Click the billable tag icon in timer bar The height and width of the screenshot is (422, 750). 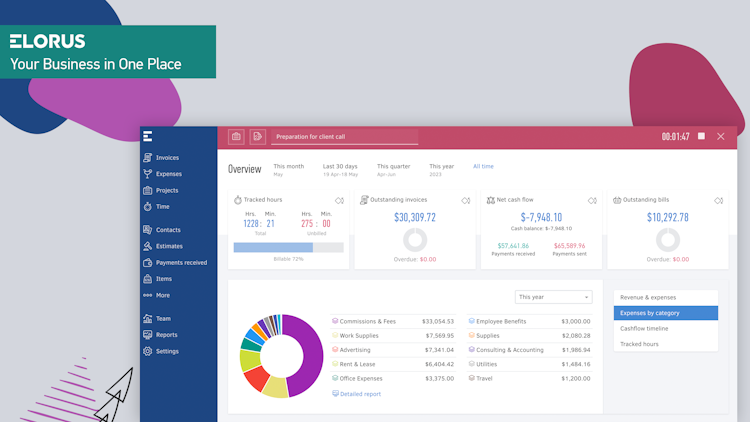pos(257,137)
